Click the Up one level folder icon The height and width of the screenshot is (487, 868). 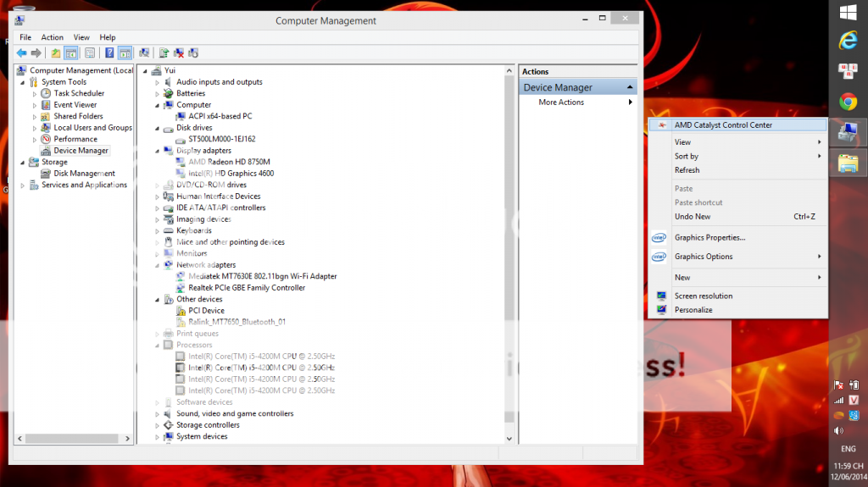(x=56, y=53)
